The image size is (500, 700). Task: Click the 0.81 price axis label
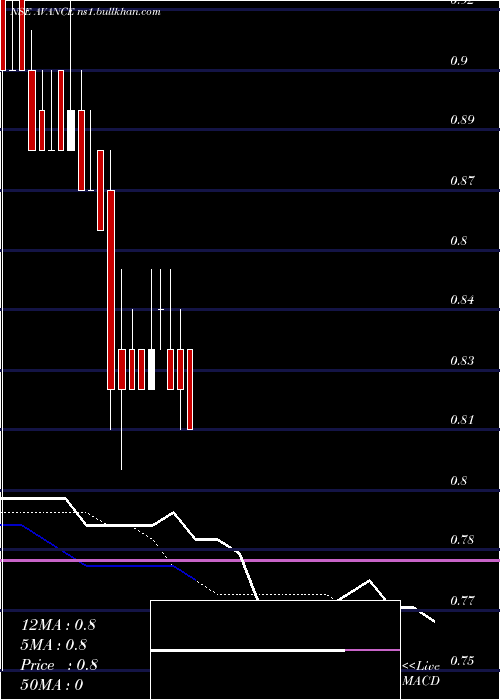coord(462,420)
